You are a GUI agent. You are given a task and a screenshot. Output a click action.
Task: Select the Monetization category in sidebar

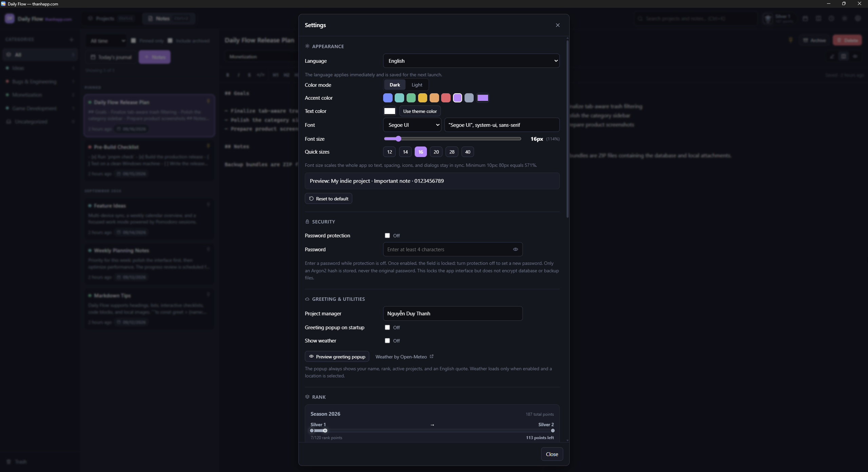pyautogui.click(x=40, y=95)
